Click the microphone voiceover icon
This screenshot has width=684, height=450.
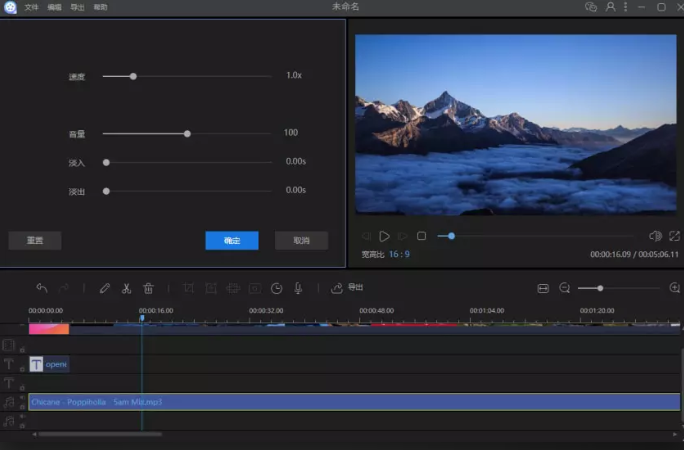(298, 288)
